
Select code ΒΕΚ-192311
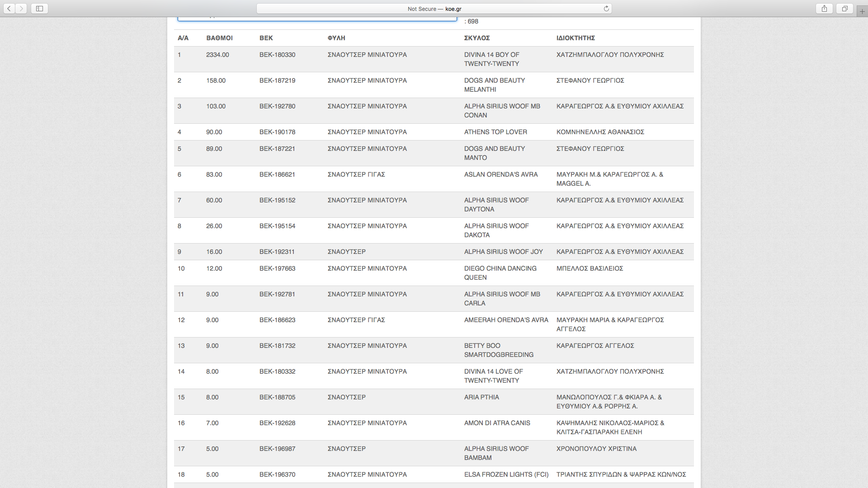point(277,252)
